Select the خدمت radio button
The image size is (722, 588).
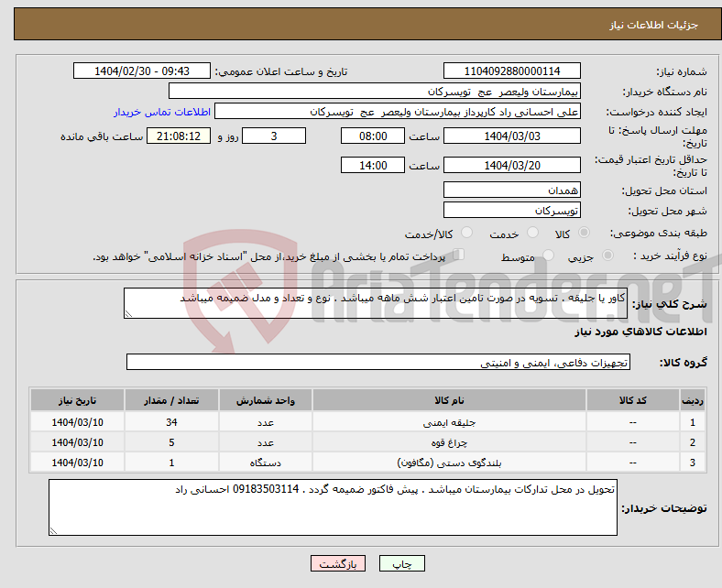coord(532,233)
